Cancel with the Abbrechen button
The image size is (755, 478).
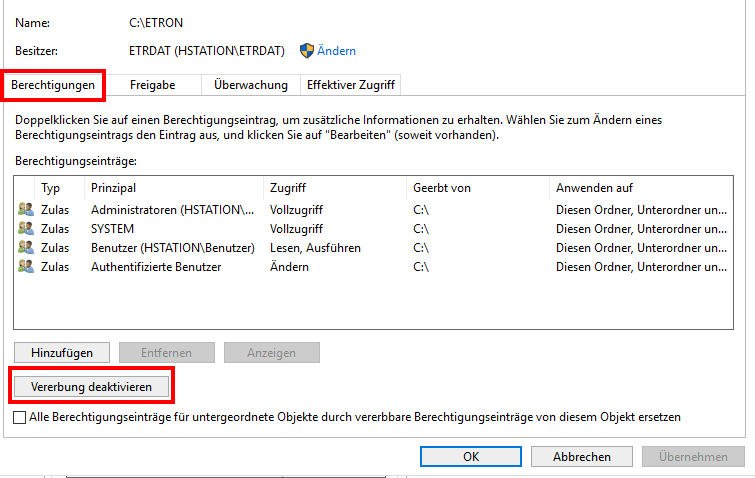coord(583,456)
